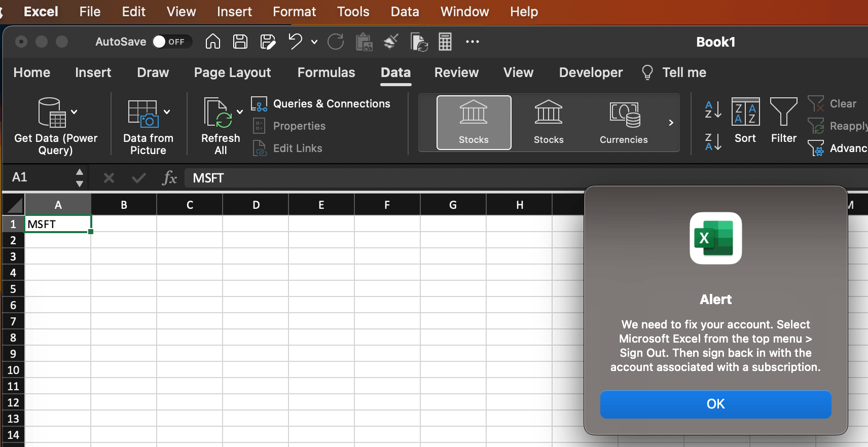Screen dimensions: 868x447
Task: Click the Clear formatting brush icon
Action: click(390, 42)
